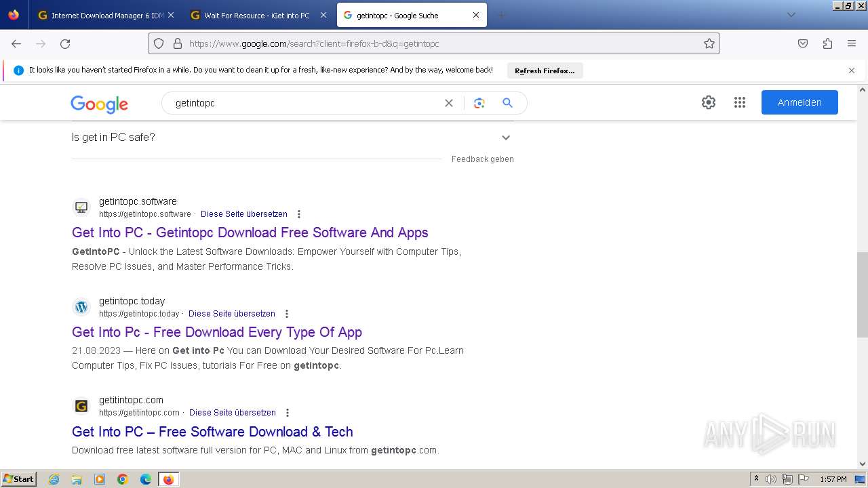Switch to Internet Download Manager tab
This screenshot has width=868, height=488.
(x=106, y=15)
